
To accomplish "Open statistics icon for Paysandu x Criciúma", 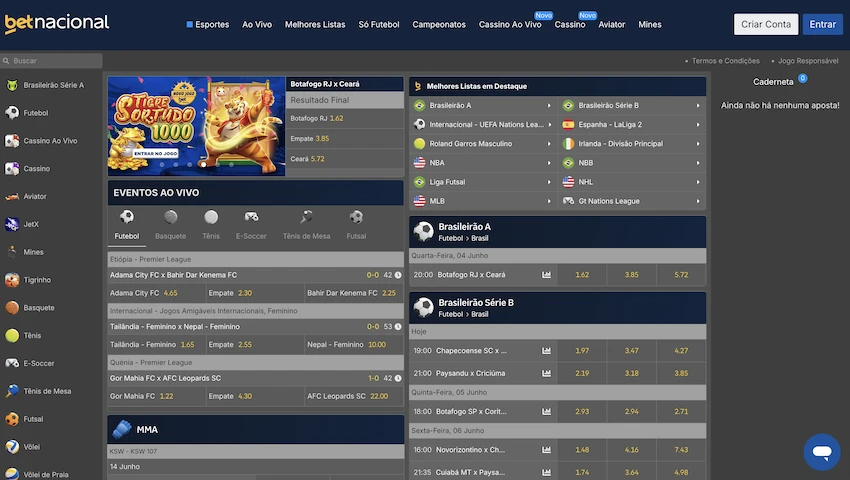I will coord(546,373).
